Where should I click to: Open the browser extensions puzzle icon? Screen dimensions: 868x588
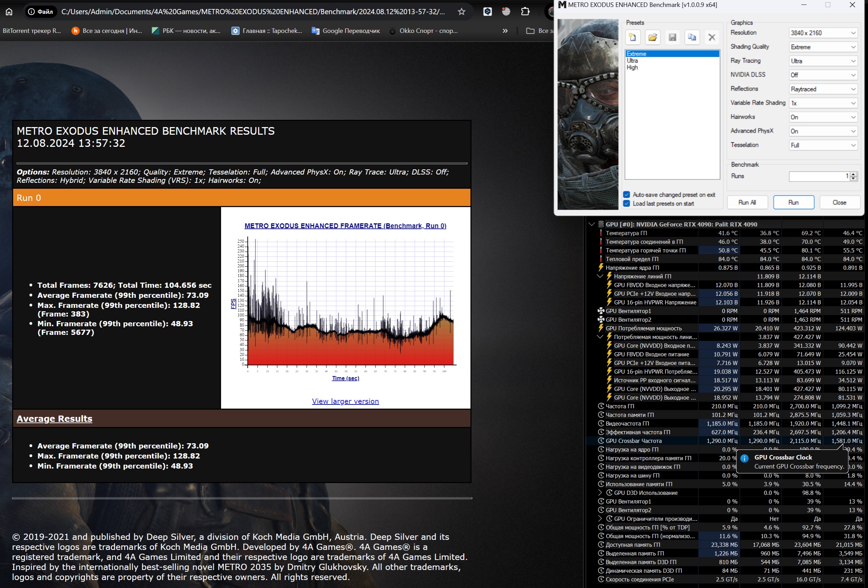click(x=525, y=11)
